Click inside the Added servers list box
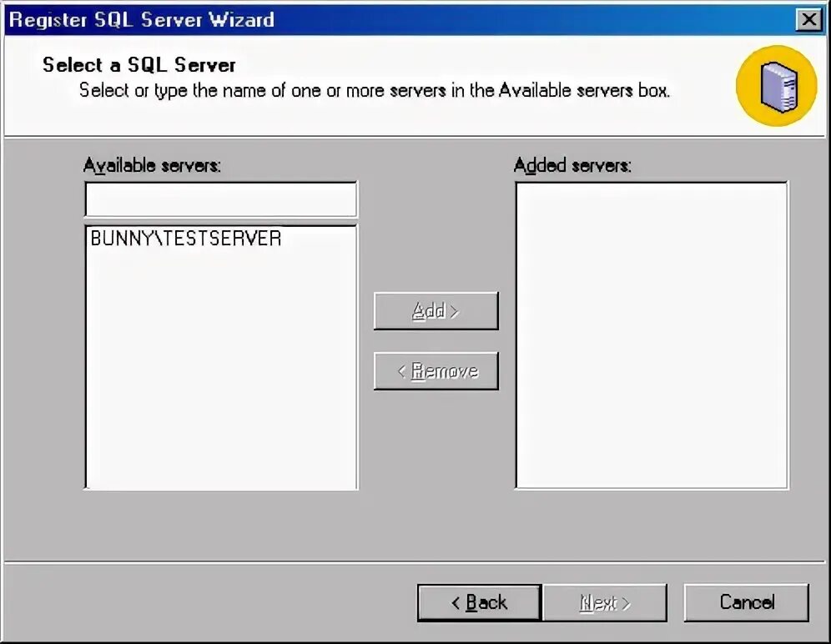Image resolution: width=831 pixels, height=644 pixels. (x=652, y=335)
